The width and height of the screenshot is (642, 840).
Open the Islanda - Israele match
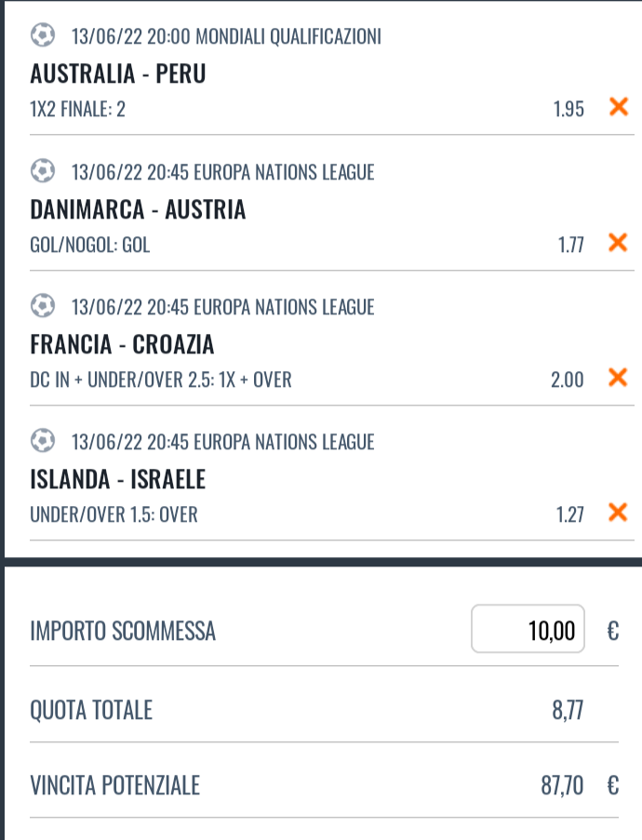[118, 479]
